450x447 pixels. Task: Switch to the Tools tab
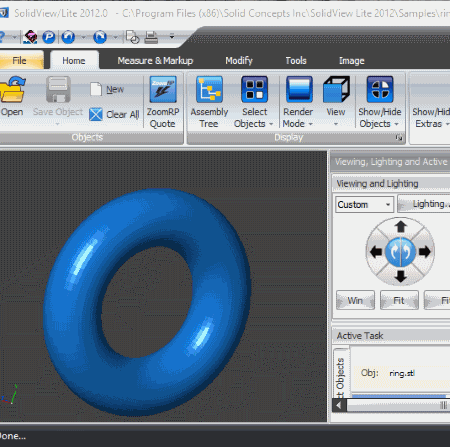click(x=296, y=61)
